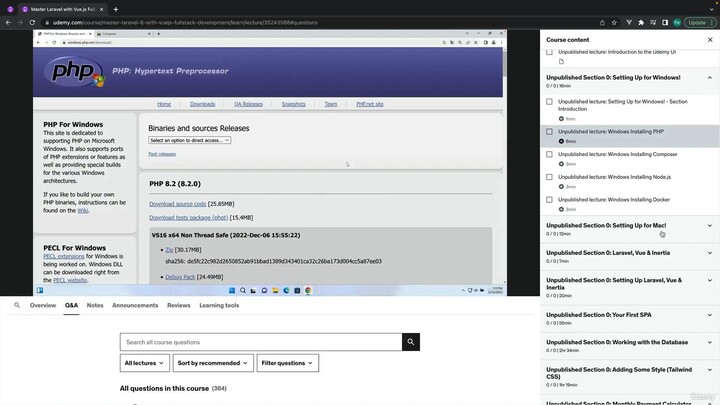Mark Windows Installing Composer lecture as complete
Viewport: 720px width, 405px height.
tap(549, 154)
